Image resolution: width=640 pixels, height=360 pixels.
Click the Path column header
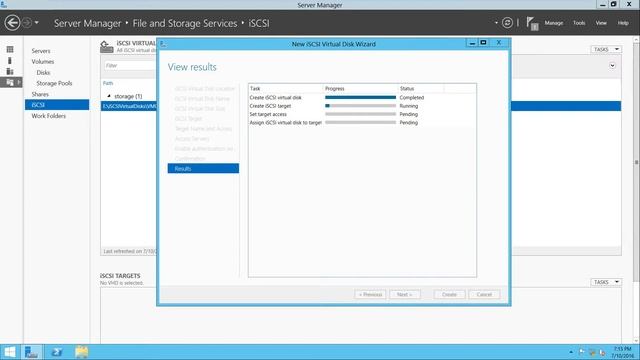pyautogui.click(x=108, y=83)
